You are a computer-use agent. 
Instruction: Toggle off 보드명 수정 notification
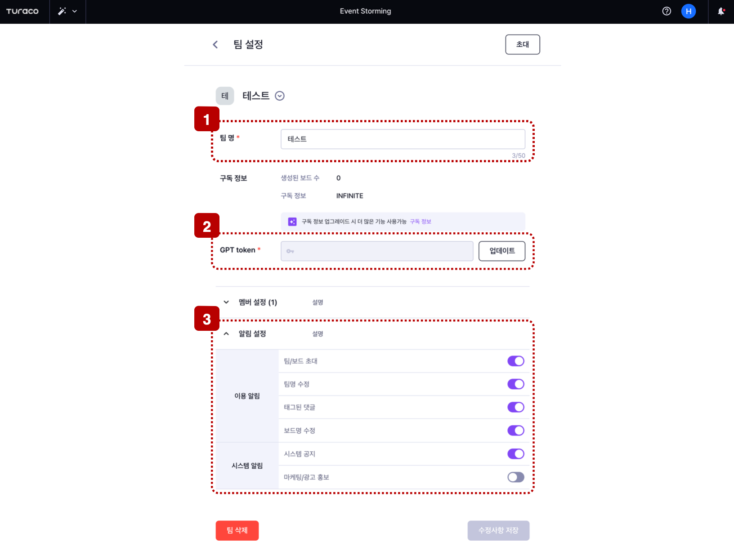tap(515, 431)
